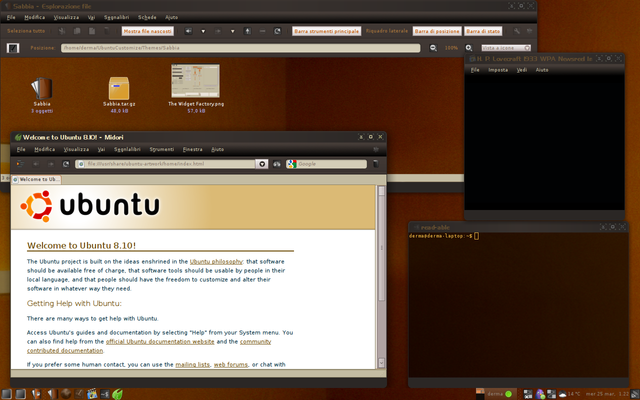This screenshot has width=640, height=400.
Task: Toggle Barra di stato
Action: (x=483, y=31)
